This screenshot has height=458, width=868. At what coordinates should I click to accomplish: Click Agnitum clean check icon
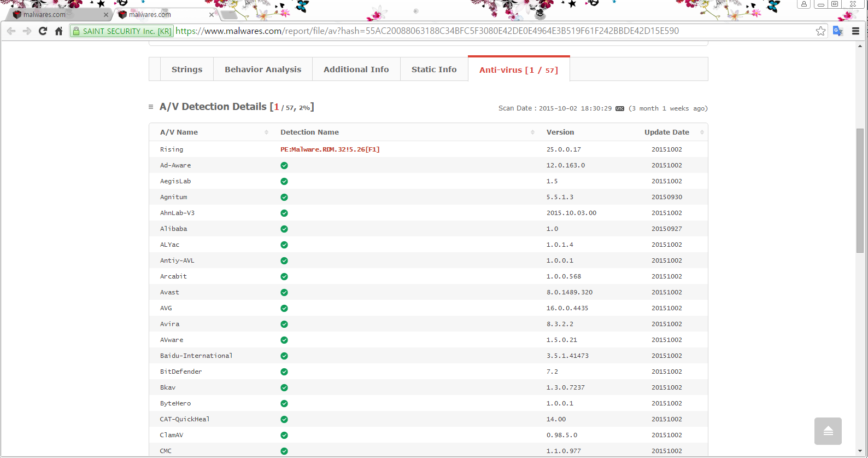point(284,197)
